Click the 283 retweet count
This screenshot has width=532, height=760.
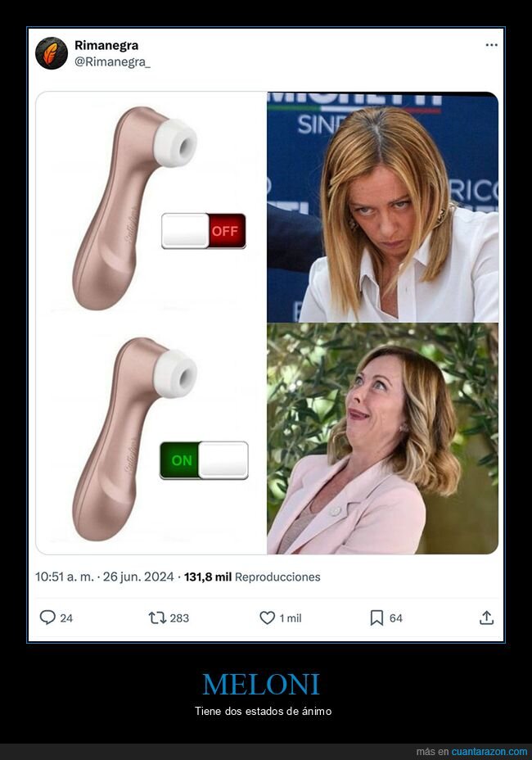click(179, 618)
